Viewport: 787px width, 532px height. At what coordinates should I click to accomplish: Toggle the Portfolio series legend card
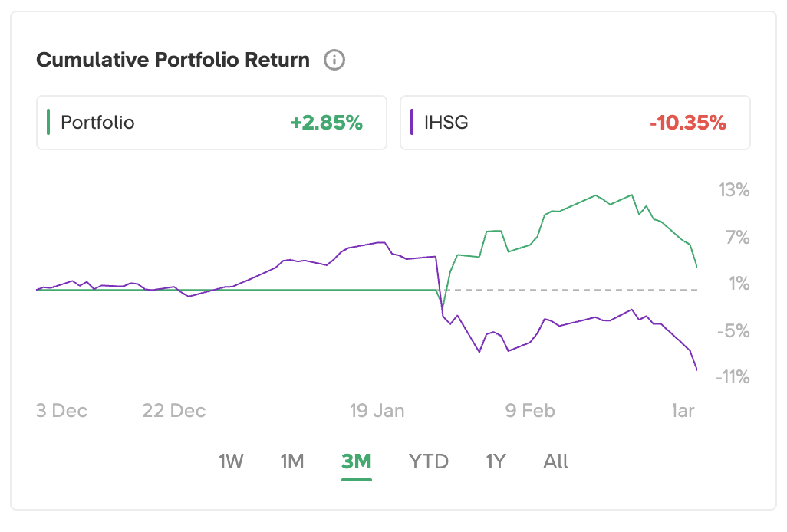pyautogui.click(x=211, y=123)
